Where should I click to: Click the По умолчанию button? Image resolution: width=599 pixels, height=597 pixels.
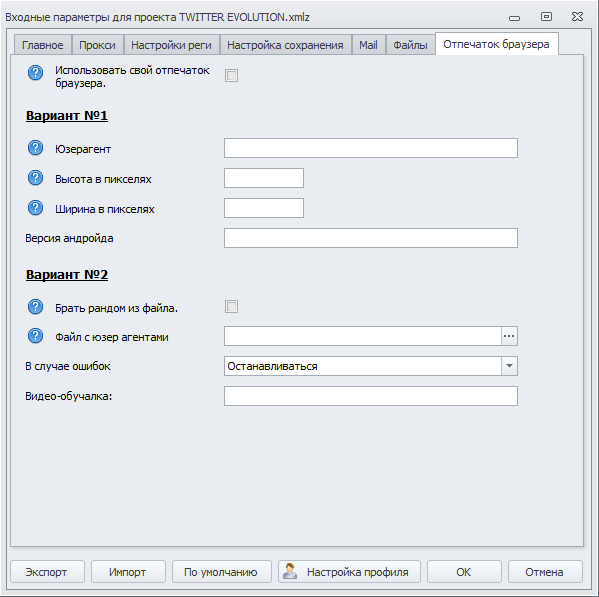pos(222,572)
